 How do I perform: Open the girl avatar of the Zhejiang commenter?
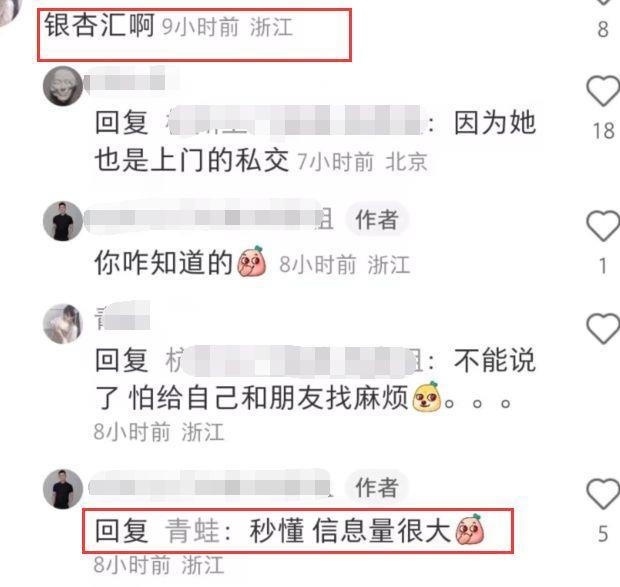tap(63, 323)
